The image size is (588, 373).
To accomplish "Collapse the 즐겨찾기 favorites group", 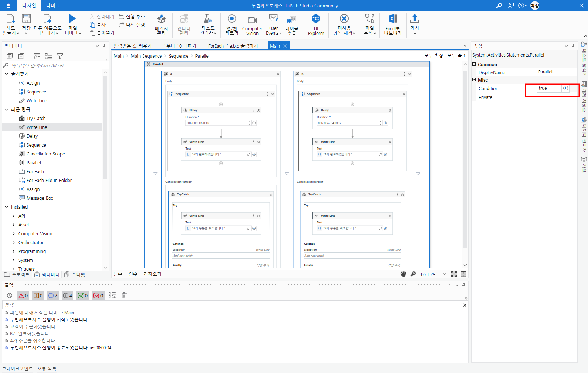I will click(x=6, y=74).
